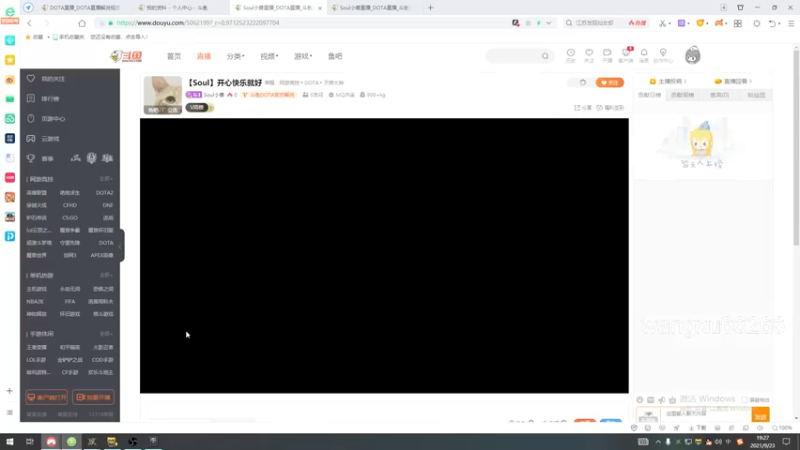800x450 pixels.
Task: Click browser zoom 100% indicator
Action: pos(782,428)
